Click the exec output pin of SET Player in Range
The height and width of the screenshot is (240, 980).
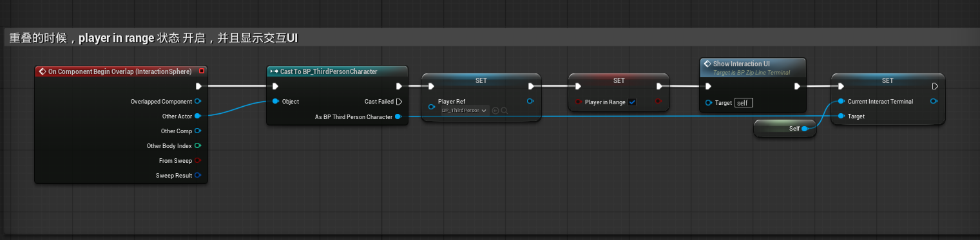click(658, 86)
